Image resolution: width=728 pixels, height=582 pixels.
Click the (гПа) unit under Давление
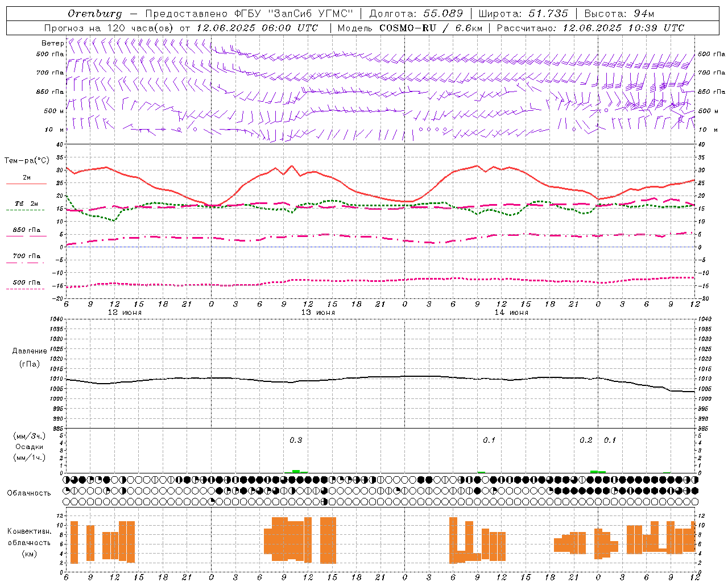click(30, 364)
